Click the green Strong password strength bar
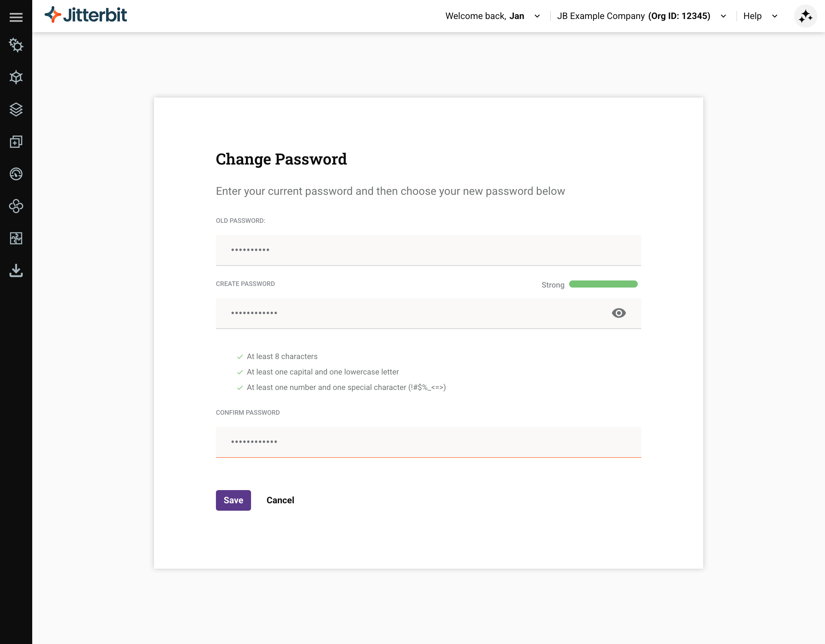 (603, 284)
